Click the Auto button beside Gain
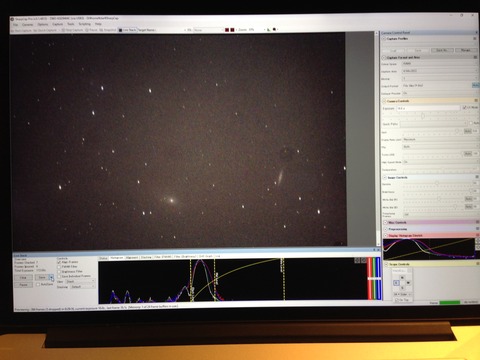Image resolution: width=480 pixels, height=360 pixels. coord(468,132)
